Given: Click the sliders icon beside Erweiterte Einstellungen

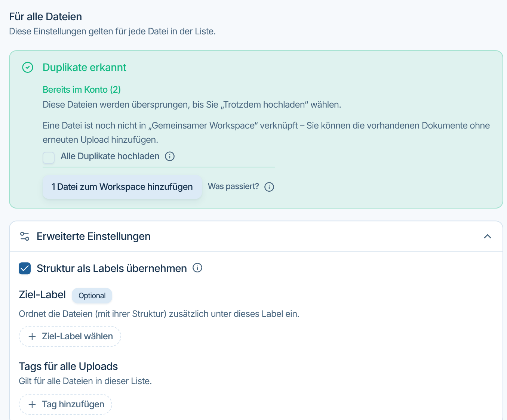Looking at the screenshot, I should pyautogui.click(x=25, y=237).
